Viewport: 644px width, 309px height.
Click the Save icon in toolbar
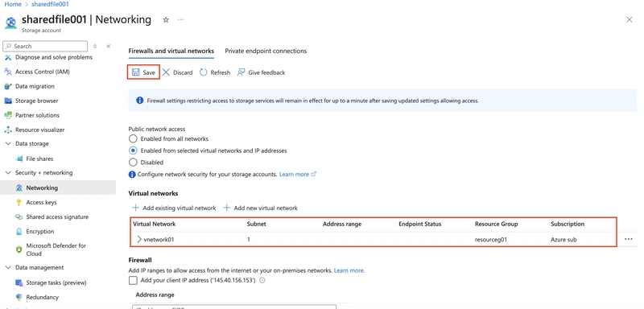(135, 72)
